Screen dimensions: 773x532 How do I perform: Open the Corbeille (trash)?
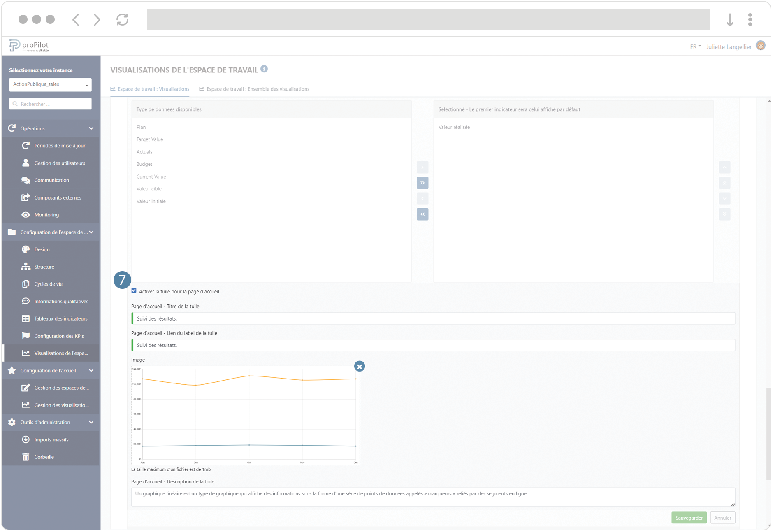(44, 457)
